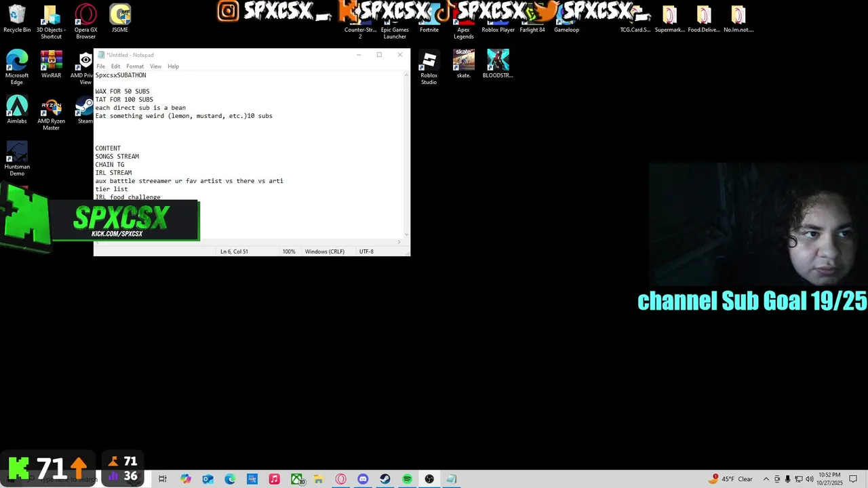
Task: Close the Untitled Notepad window
Action: pyautogui.click(x=400, y=55)
